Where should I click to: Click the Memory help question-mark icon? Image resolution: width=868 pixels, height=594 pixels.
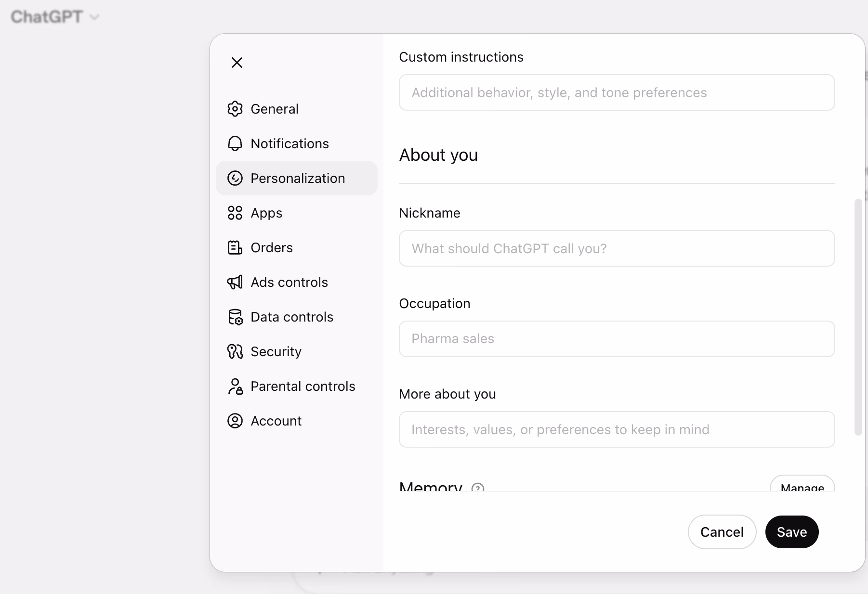478,487
